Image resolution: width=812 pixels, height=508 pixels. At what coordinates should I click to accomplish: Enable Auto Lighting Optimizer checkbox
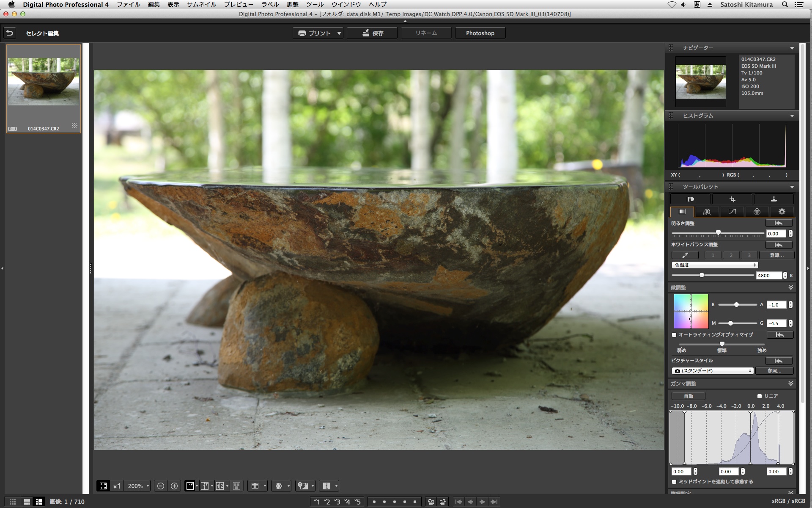click(674, 335)
